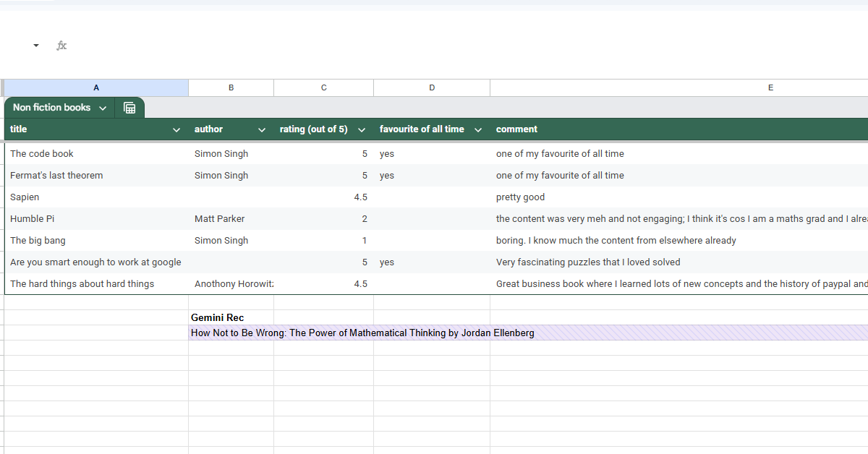This screenshot has height=454, width=868.
Task: Select column D header
Action: [432, 87]
